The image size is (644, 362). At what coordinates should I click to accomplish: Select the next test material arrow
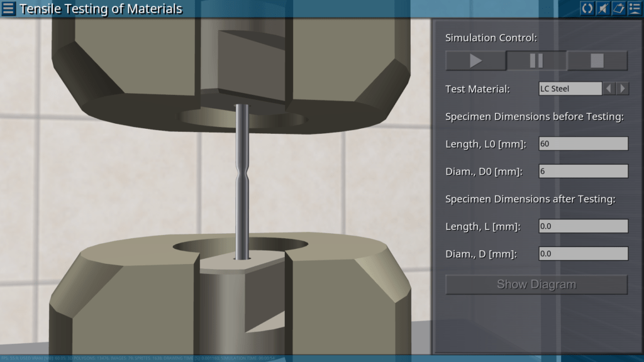623,89
